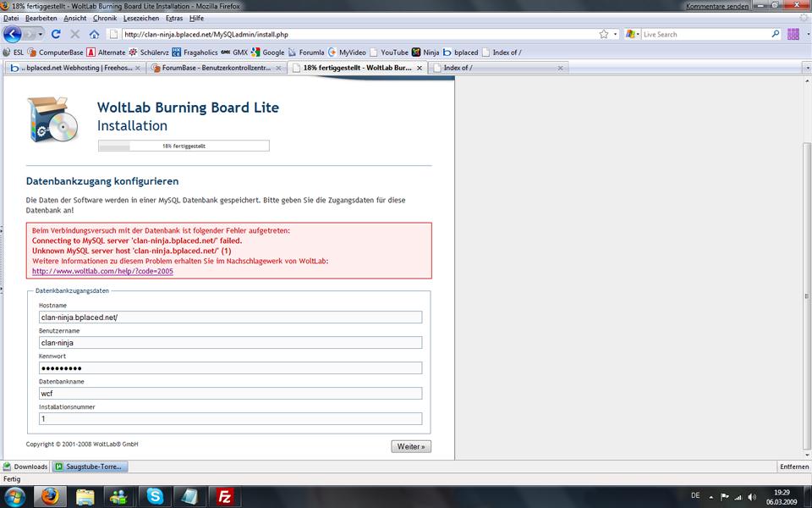Click the Hostname input field

click(230, 317)
